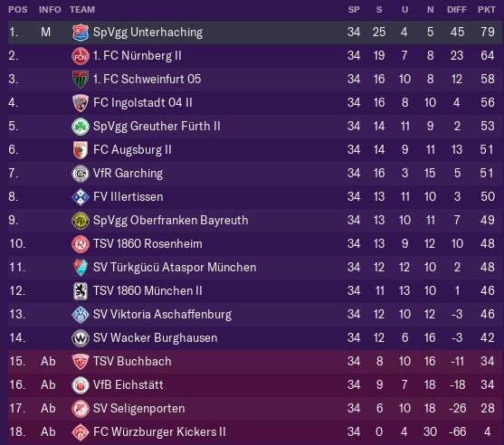Sort by the SP column header
Image resolution: width=504 pixels, height=445 pixels.
pos(354,10)
